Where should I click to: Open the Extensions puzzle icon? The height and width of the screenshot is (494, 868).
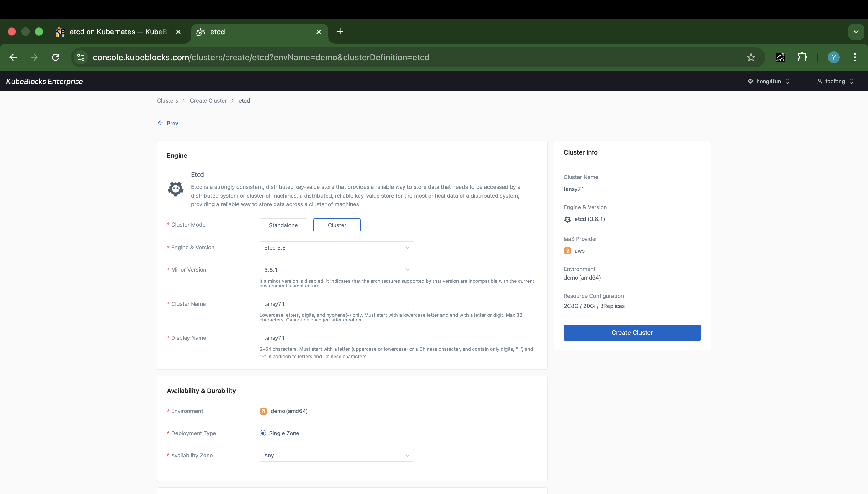(802, 57)
